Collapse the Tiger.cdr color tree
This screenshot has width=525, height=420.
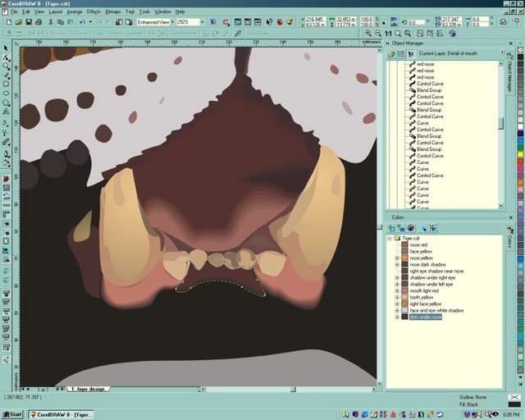(x=390, y=238)
